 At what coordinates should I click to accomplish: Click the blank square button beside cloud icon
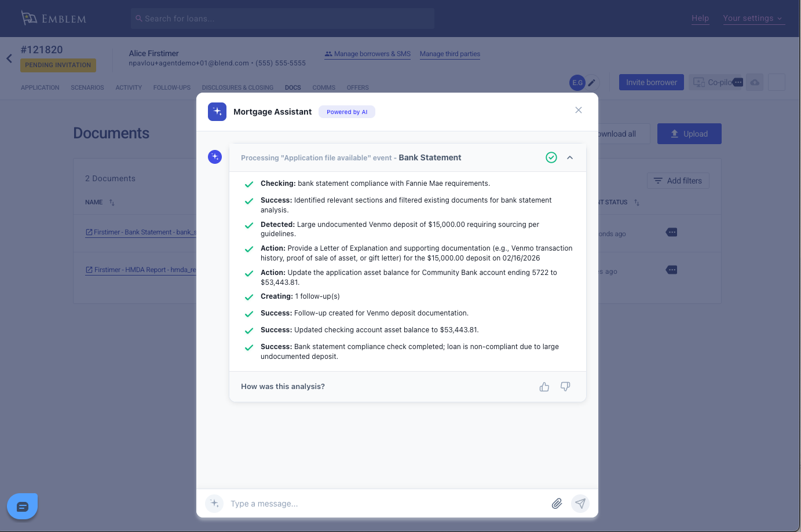(777, 82)
